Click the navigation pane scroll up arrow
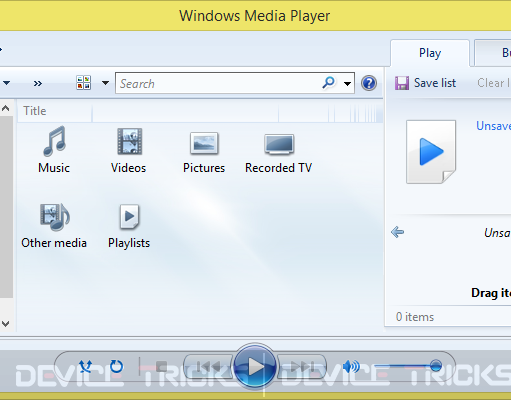 (x=6, y=108)
